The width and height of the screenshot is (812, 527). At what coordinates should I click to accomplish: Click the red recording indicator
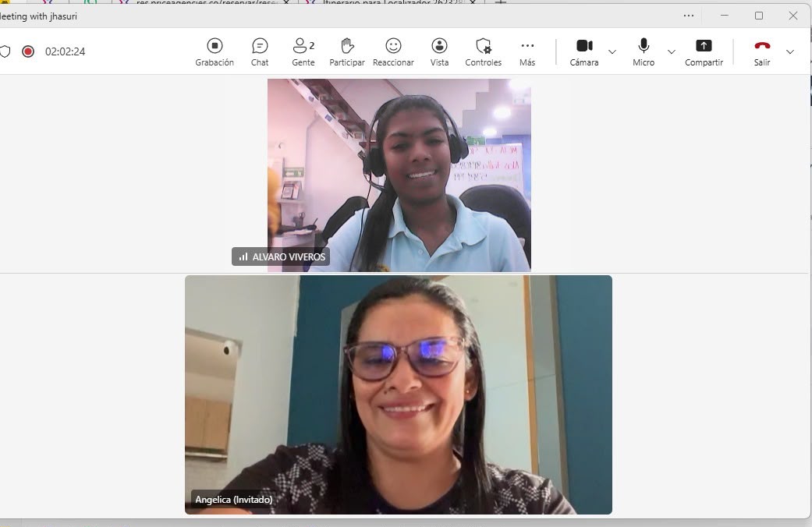(x=28, y=51)
